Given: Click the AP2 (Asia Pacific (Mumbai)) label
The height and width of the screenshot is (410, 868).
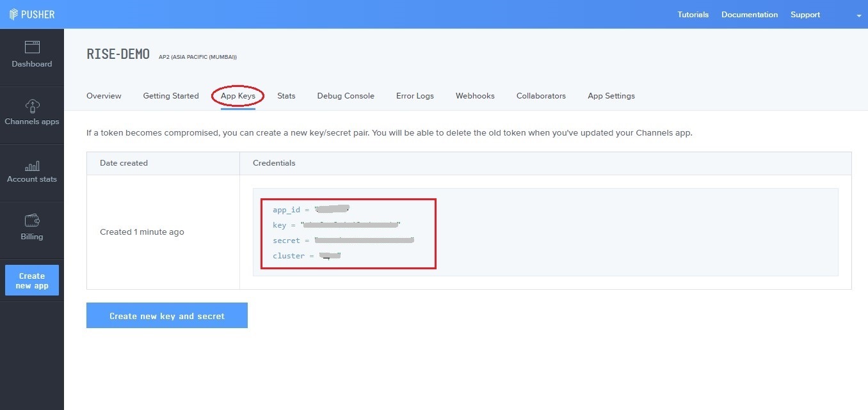Looking at the screenshot, I should point(198,57).
